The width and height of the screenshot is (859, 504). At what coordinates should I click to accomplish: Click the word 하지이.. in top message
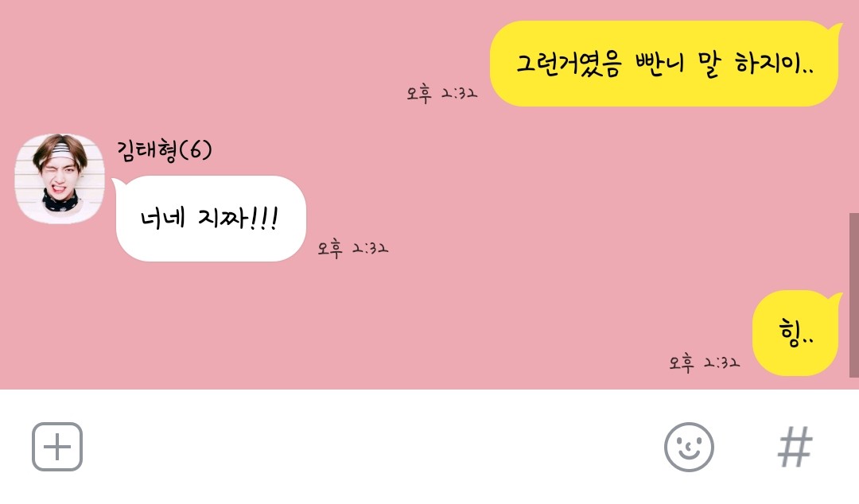point(774,64)
